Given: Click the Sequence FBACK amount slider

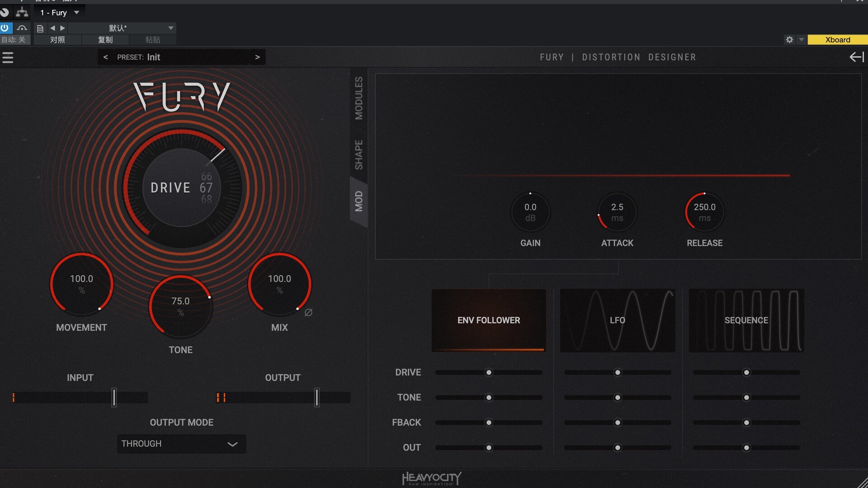Looking at the screenshot, I should tap(746, 422).
